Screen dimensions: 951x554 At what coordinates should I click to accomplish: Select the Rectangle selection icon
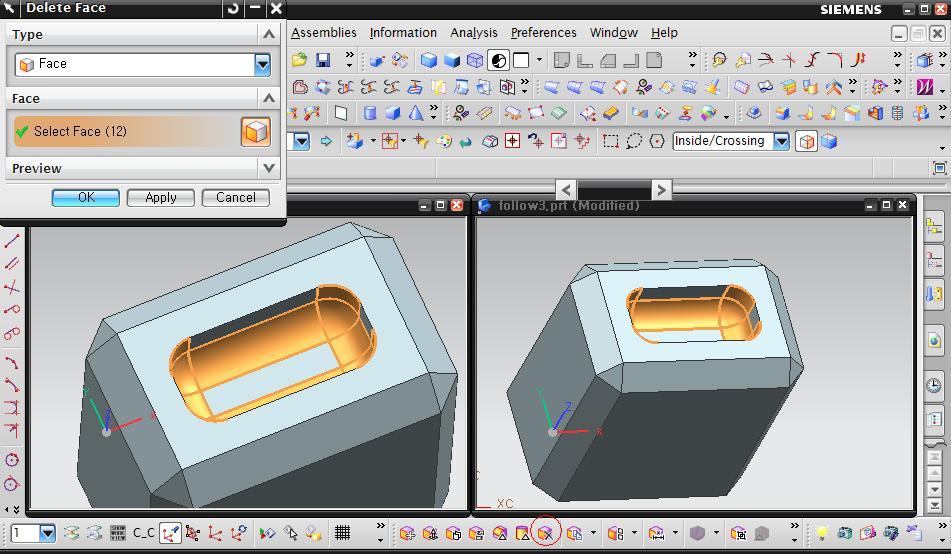(x=611, y=141)
